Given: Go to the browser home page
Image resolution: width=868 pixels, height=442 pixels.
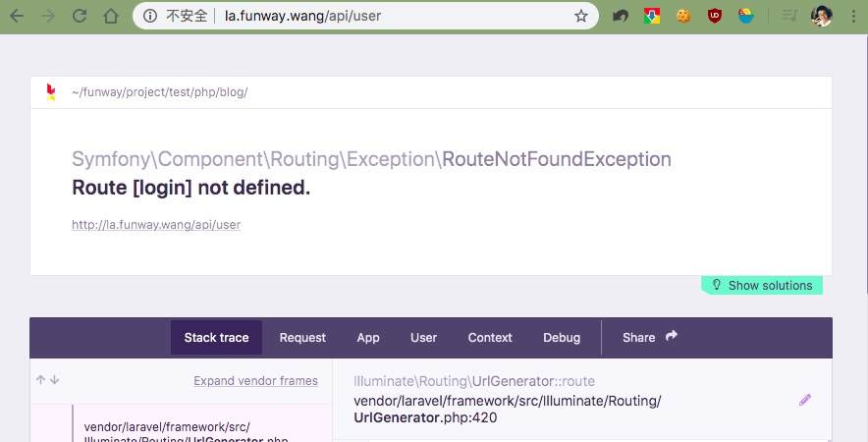Looking at the screenshot, I should pos(112,16).
